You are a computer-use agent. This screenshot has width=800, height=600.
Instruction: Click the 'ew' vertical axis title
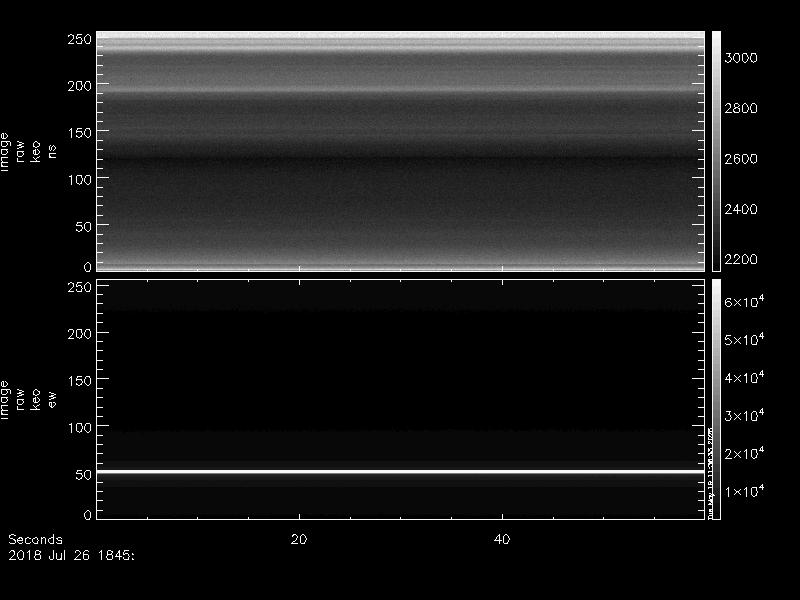[52, 399]
